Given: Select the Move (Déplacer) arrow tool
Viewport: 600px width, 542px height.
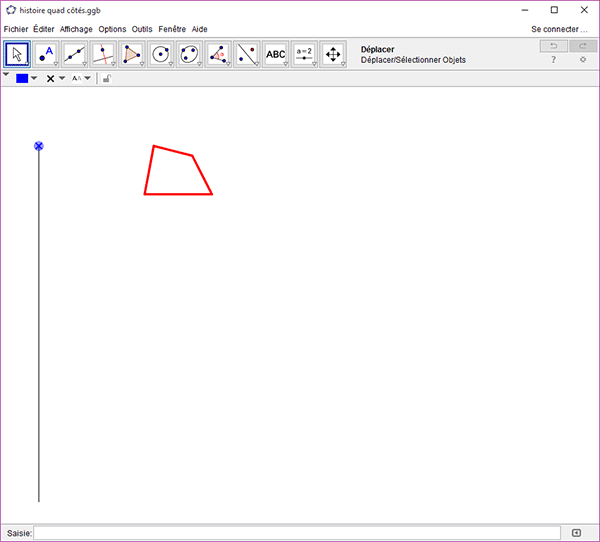Looking at the screenshot, I should 17,54.
